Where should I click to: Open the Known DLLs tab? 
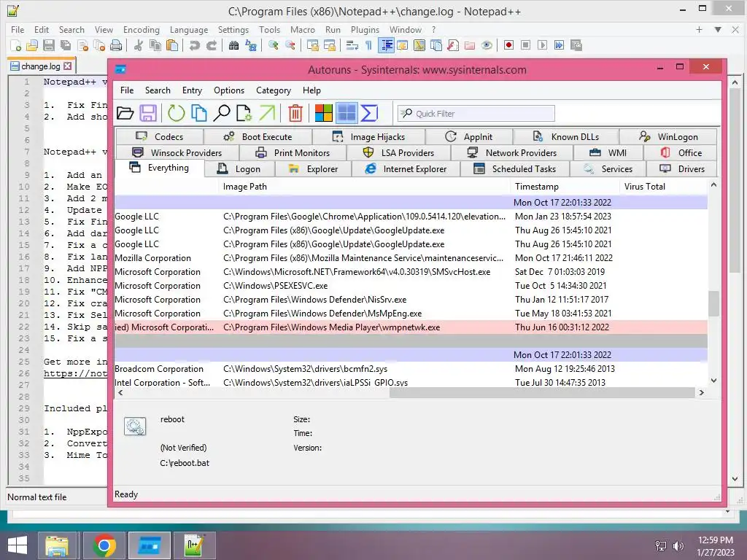566,136
